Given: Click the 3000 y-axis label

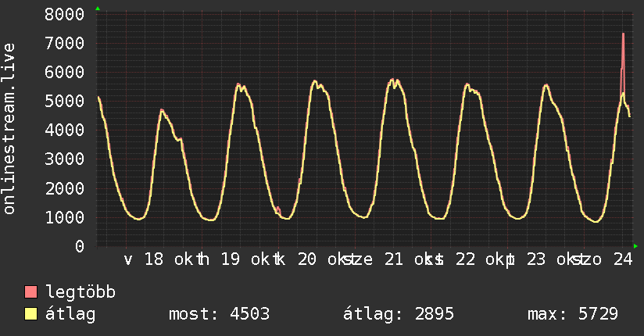Looking at the screenshot, I should (x=65, y=159).
